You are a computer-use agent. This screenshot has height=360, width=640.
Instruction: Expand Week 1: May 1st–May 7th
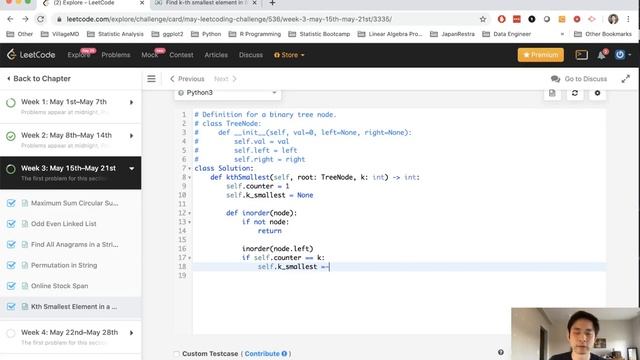[131, 102]
